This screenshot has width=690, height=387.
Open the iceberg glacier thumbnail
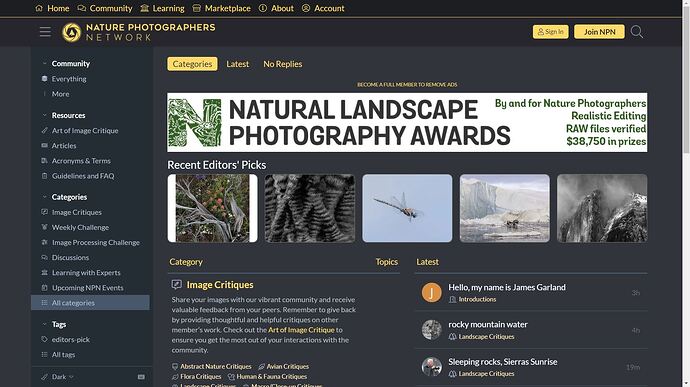505,208
